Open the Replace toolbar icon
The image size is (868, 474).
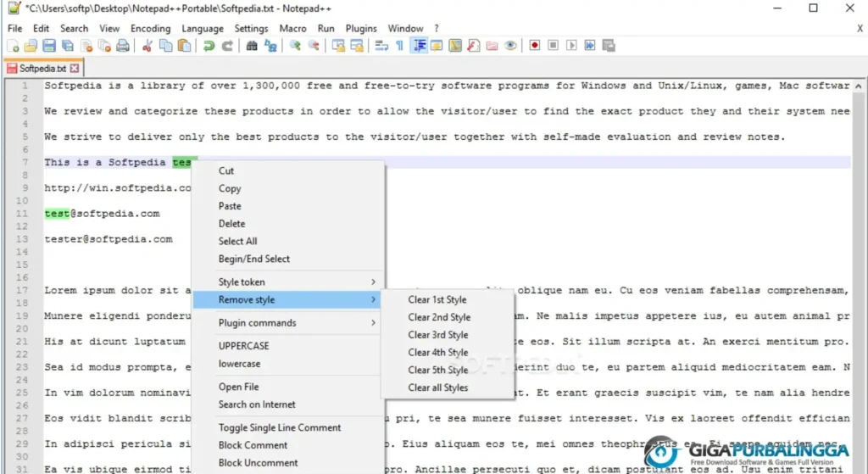pos(270,46)
